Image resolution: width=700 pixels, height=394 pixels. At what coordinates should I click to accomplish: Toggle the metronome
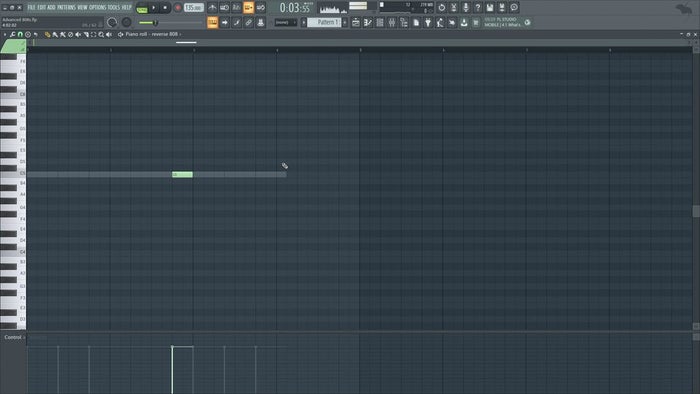212,8
